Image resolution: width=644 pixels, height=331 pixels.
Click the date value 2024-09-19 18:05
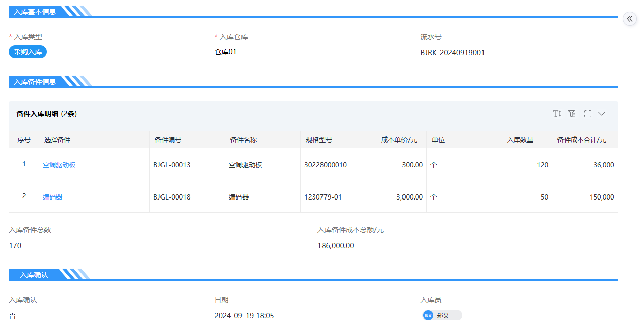pyautogui.click(x=244, y=316)
